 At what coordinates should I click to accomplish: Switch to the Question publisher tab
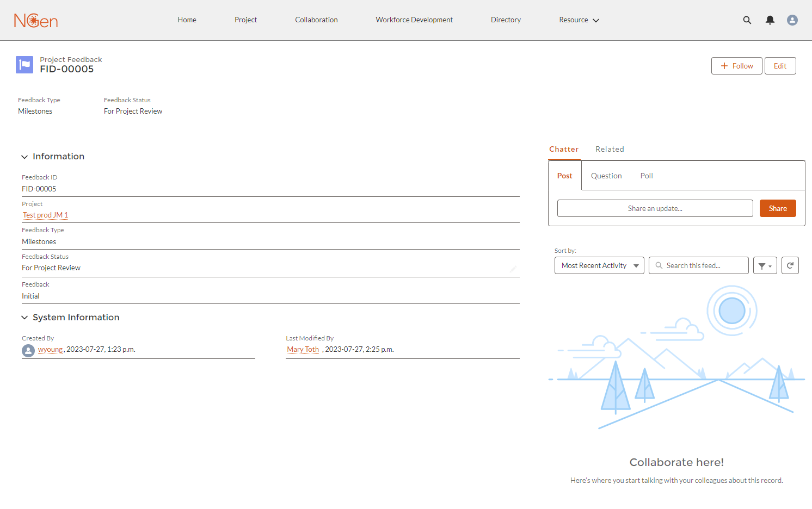[606, 176]
